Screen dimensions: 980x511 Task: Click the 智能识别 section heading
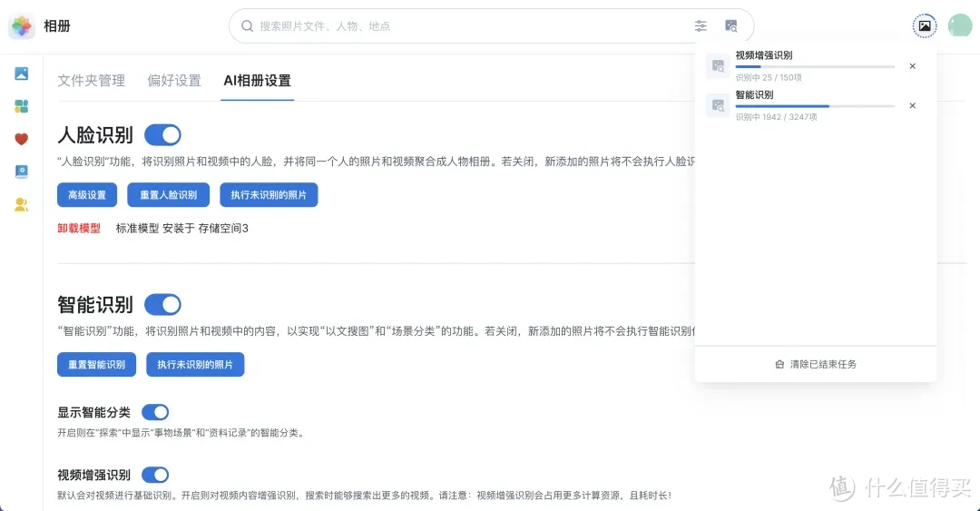pyautogui.click(x=95, y=305)
